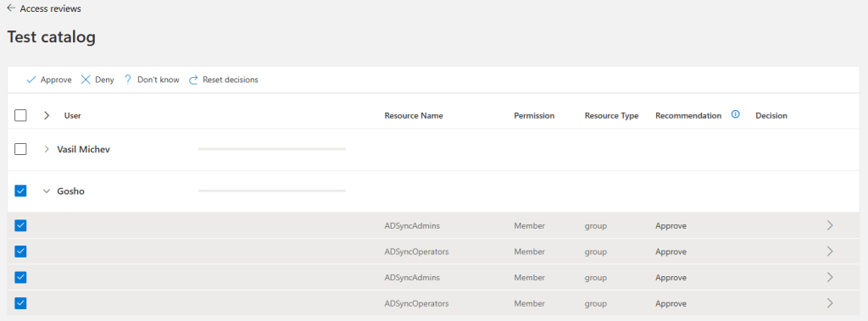Click the Permission column header

(534, 116)
